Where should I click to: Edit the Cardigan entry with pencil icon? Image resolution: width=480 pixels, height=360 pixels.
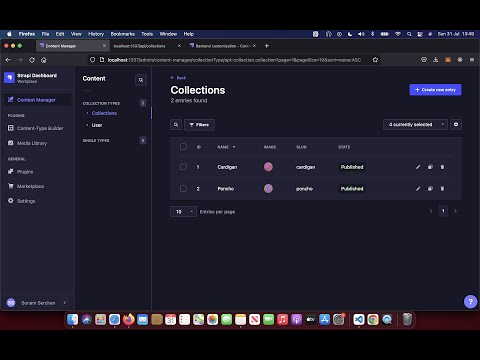click(418, 167)
